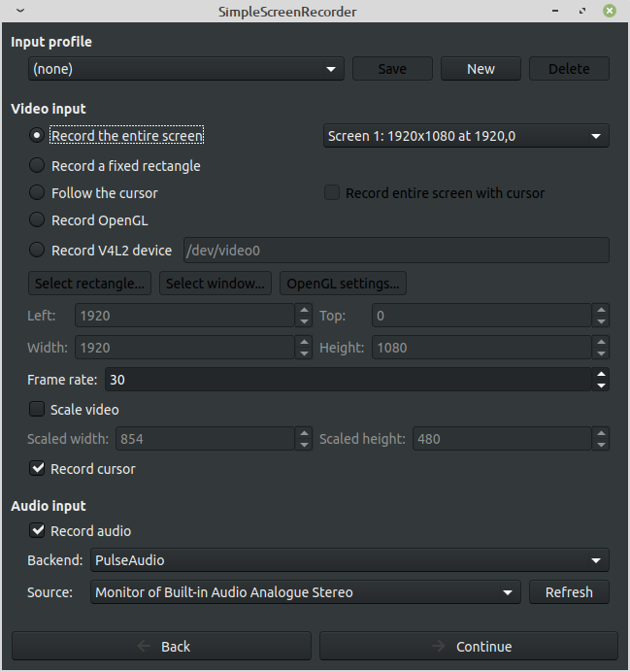630x672 pixels.
Task: Click the Back arrow button
Action: point(161,646)
